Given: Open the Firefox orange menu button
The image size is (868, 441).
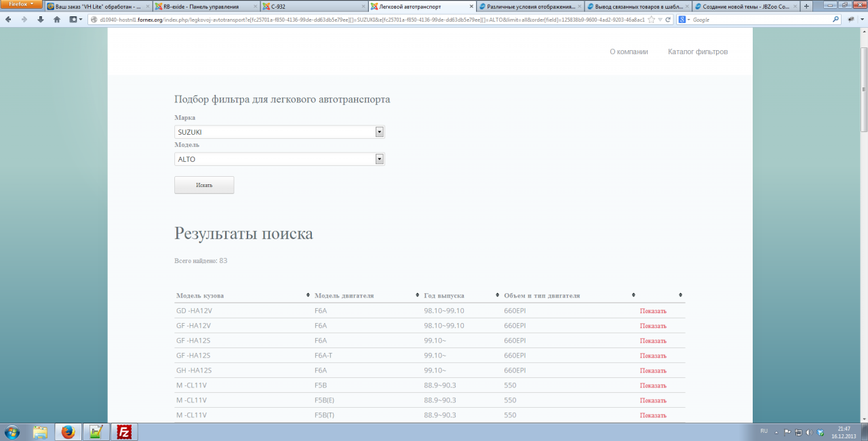Looking at the screenshot, I should click(21, 4).
